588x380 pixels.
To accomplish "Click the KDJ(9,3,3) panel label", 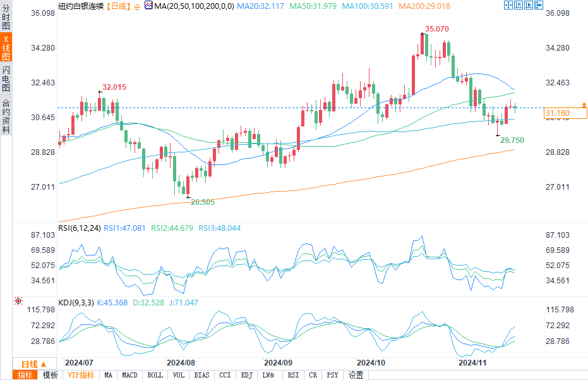I will (x=76, y=303).
